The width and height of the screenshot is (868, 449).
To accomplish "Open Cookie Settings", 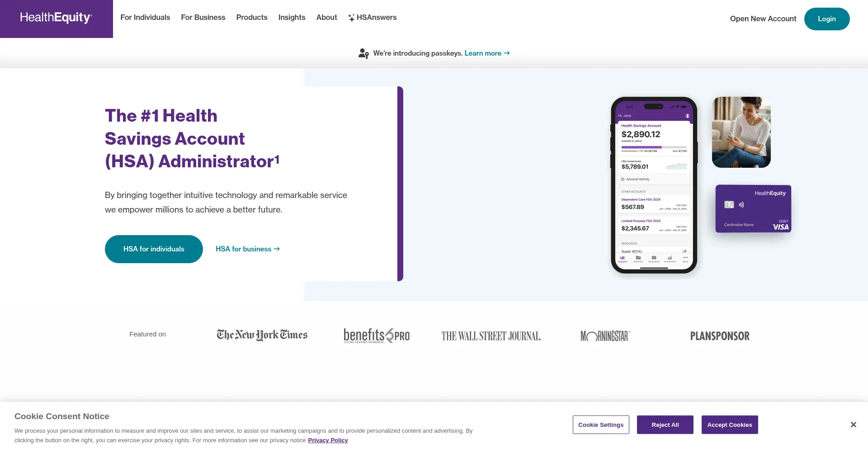I will coord(600,425).
